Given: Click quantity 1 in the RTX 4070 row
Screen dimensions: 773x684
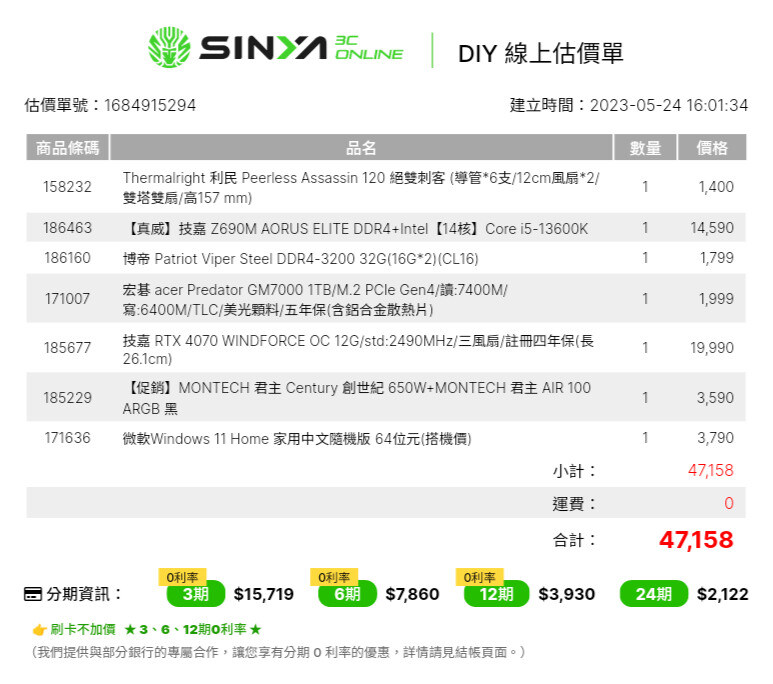Looking at the screenshot, I should coord(645,348).
